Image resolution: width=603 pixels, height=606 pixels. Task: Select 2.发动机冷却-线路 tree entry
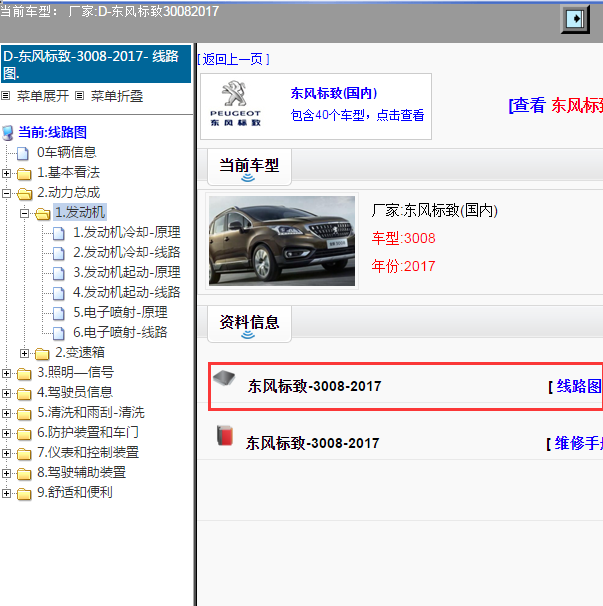(x=127, y=252)
